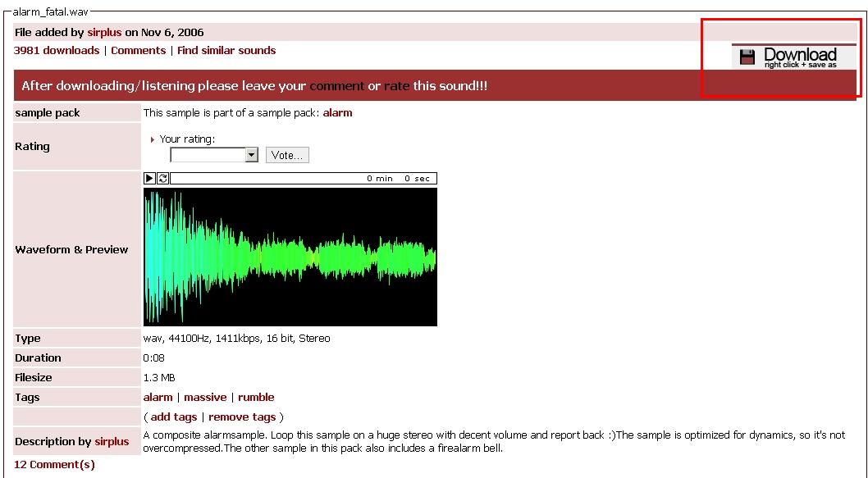Click the waveform image to seek
868x478 pixels.
(x=290, y=257)
